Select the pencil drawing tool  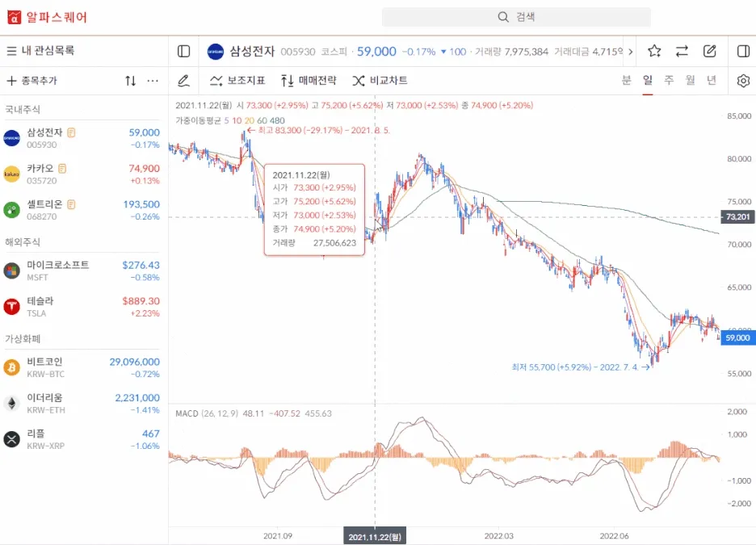click(183, 81)
